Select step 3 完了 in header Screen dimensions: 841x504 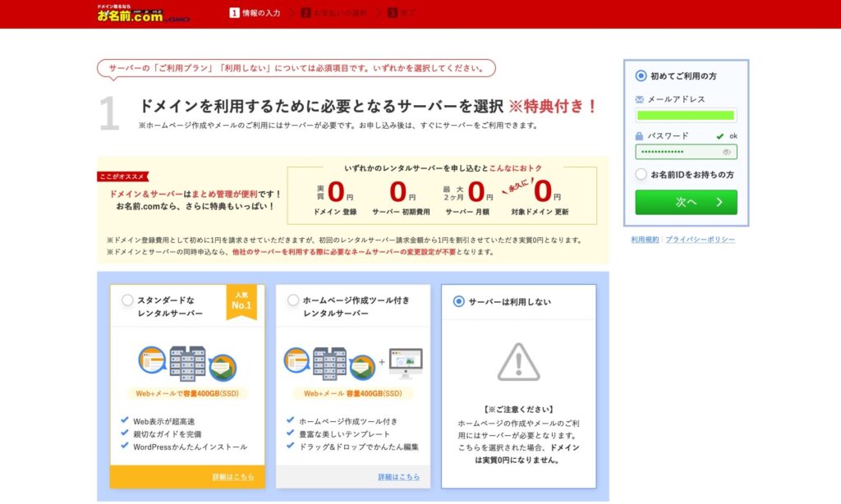[x=401, y=13]
